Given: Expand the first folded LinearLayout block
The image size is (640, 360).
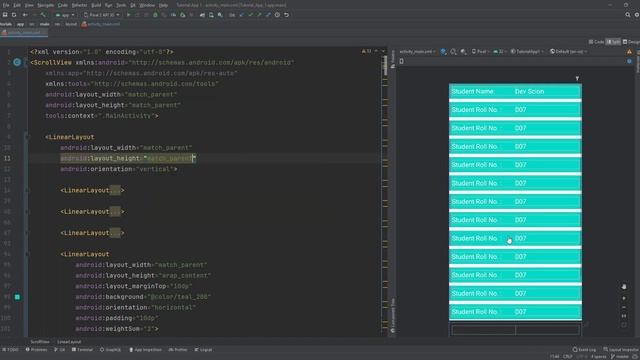Looking at the screenshot, I should coord(115,190).
